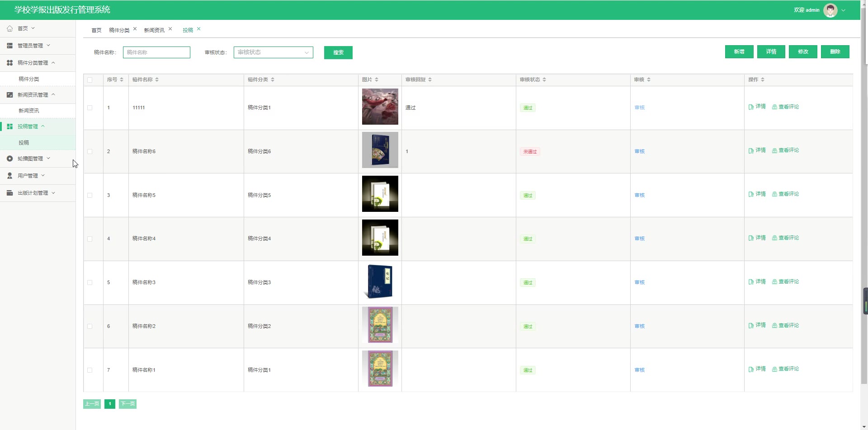This screenshot has height=430, width=868.
Task: Click the 新闻资讯管理 sidebar icon
Action: pyautogui.click(x=9, y=95)
